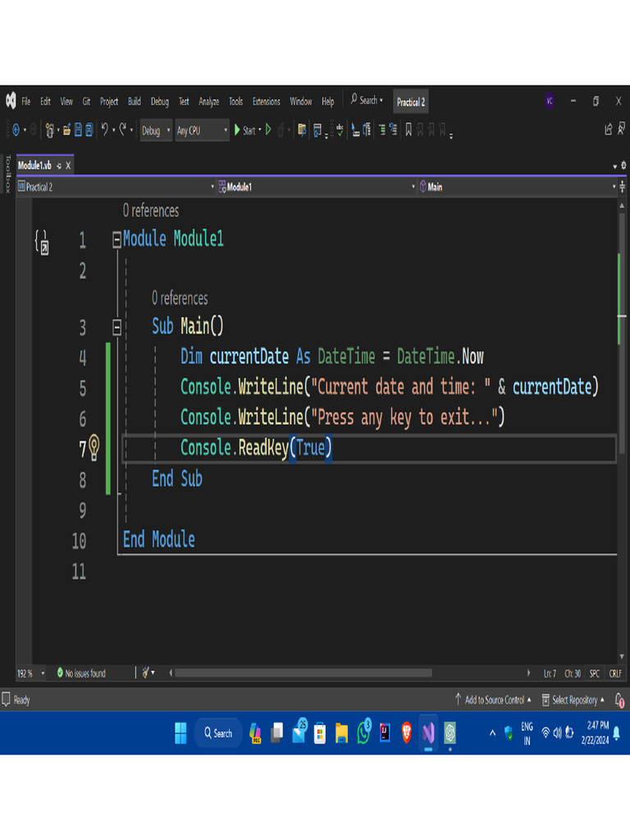
Task: Collapse the Module Module1 code block
Action: tap(116, 240)
